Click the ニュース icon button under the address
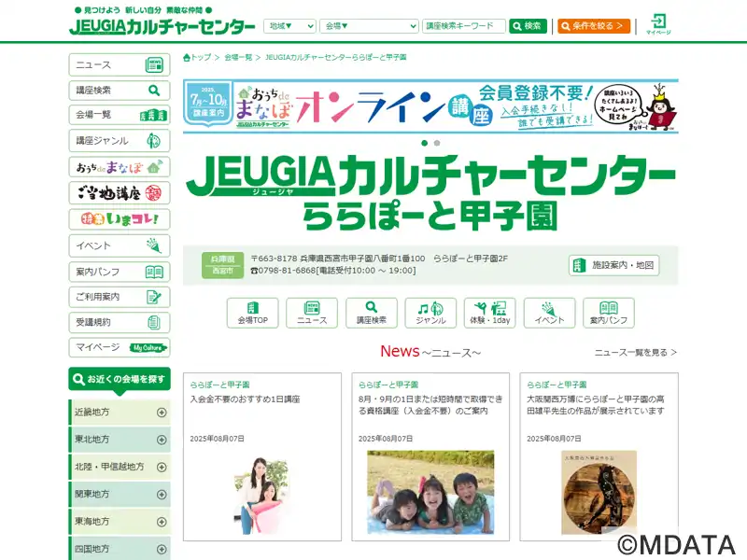 [312, 313]
